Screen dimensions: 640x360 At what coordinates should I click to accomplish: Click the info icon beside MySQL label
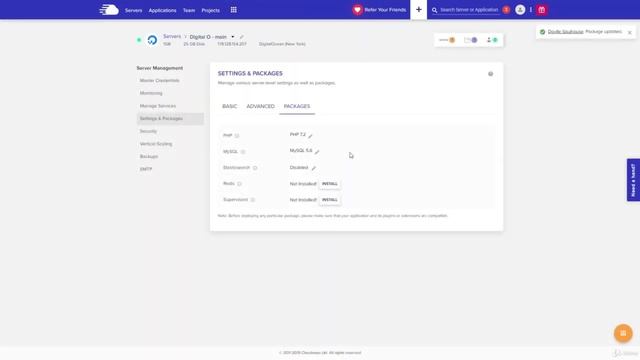(243, 152)
